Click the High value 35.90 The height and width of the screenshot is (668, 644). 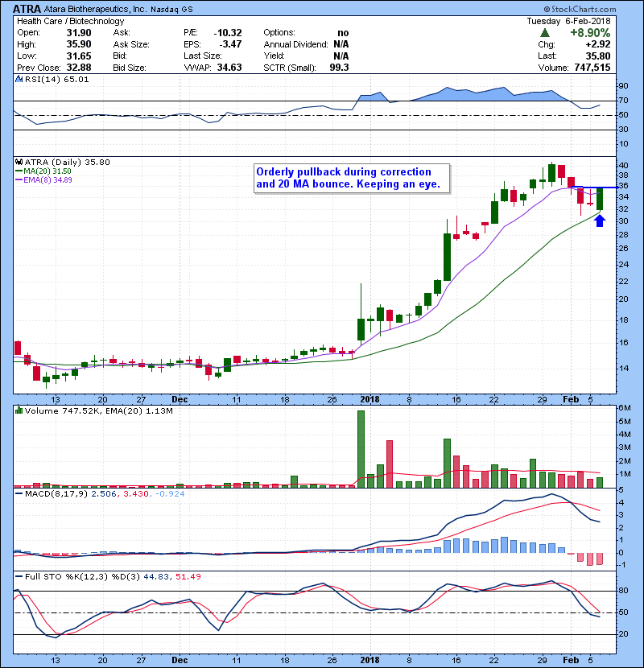79,44
